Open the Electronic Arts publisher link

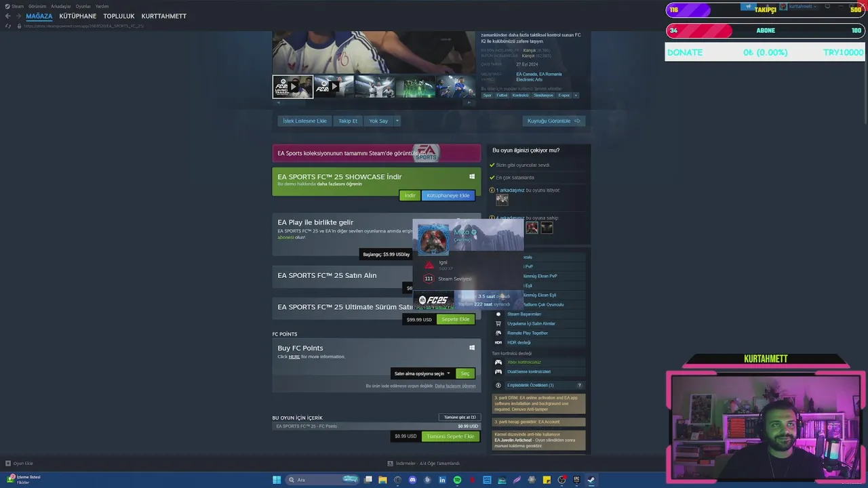pos(529,79)
